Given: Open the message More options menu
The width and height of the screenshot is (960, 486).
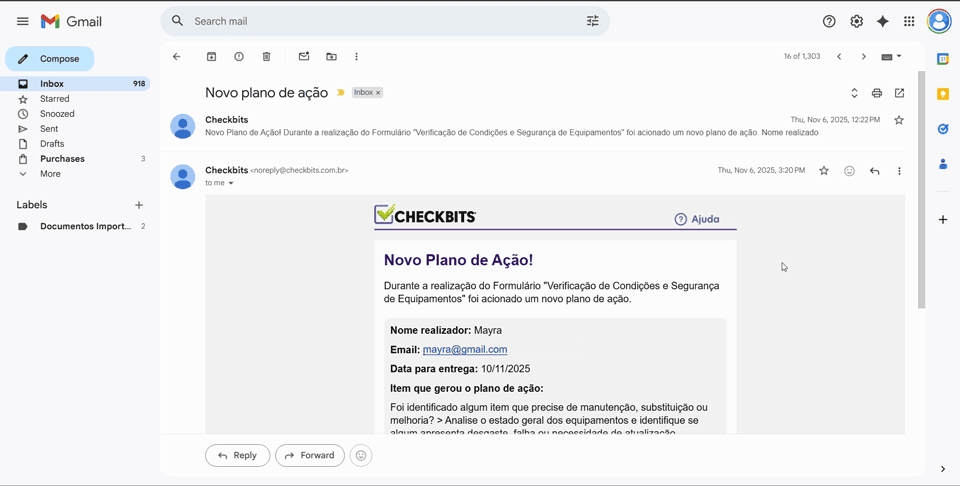Looking at the screenshot, I should [x=899, y=171].
